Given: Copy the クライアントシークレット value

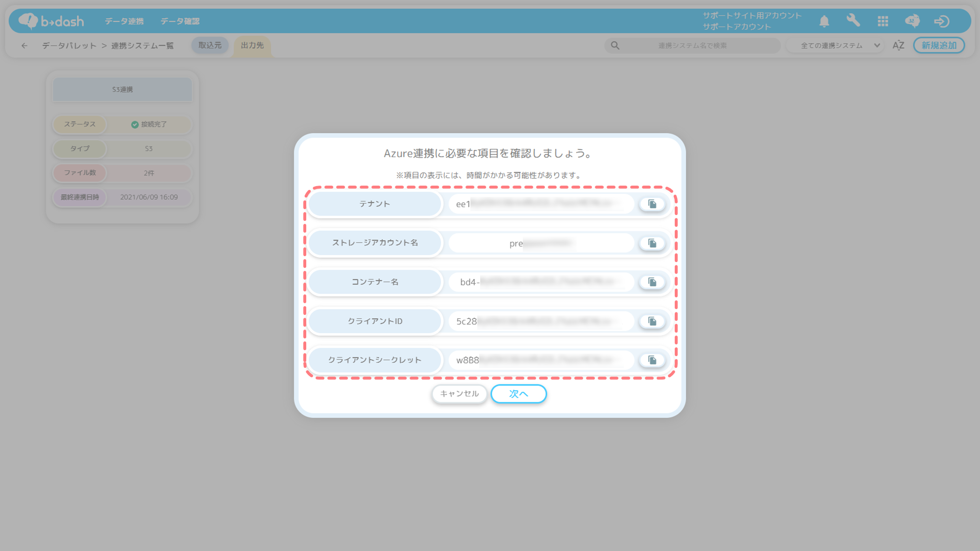Looking at the screenshot, I should (652, 360).
